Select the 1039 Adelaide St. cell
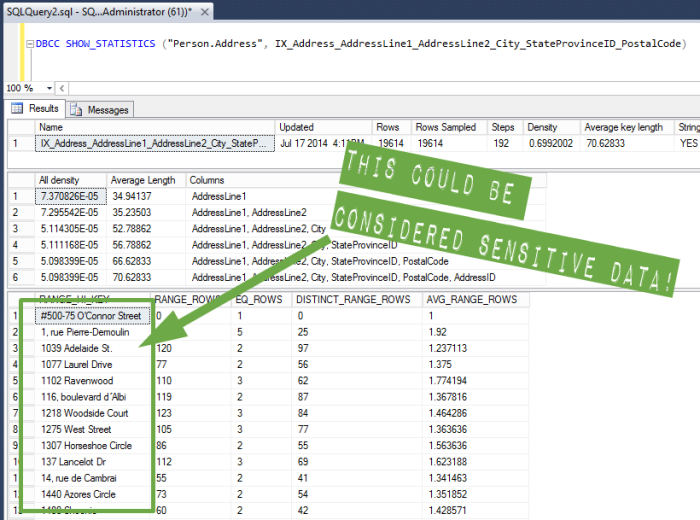Image resolution: width=700 pixels, height=520 pixels. tap(92, 348)
